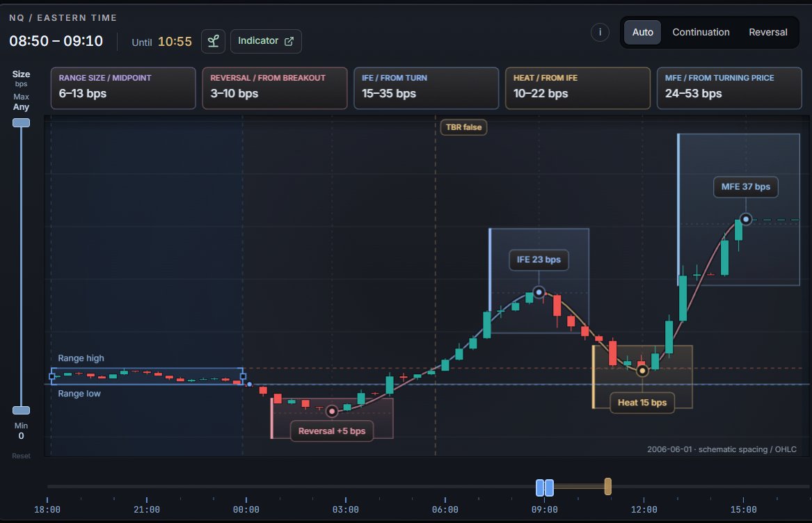Click the sprout icon button

tap(213, 41)
